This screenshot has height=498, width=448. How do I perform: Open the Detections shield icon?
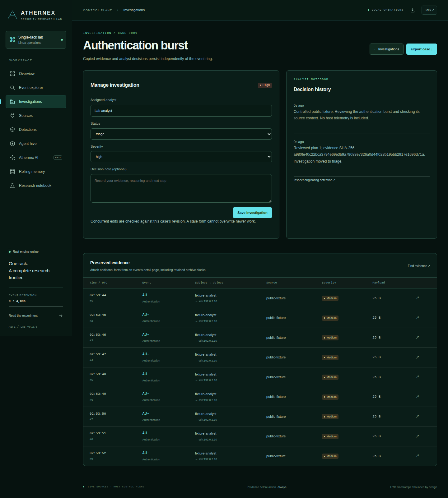click(x=12, y=130)
